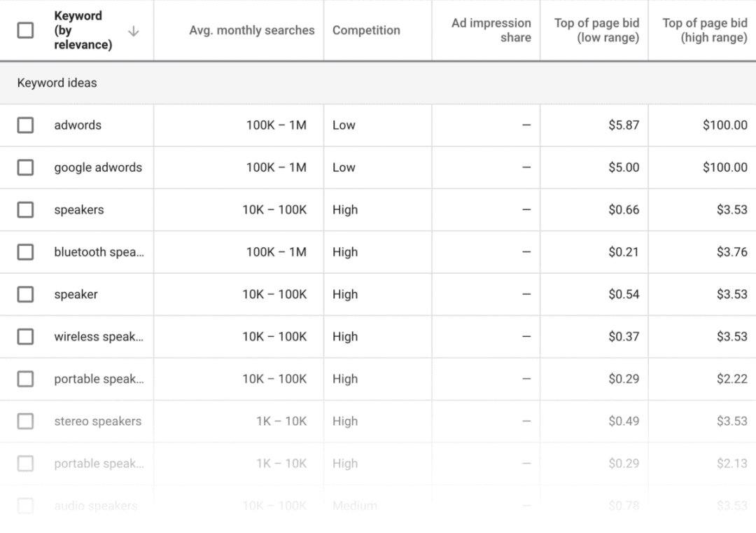Click Top of page bid (high range) header
Viewport: 756px width, 533px height.
coord(704,30)
